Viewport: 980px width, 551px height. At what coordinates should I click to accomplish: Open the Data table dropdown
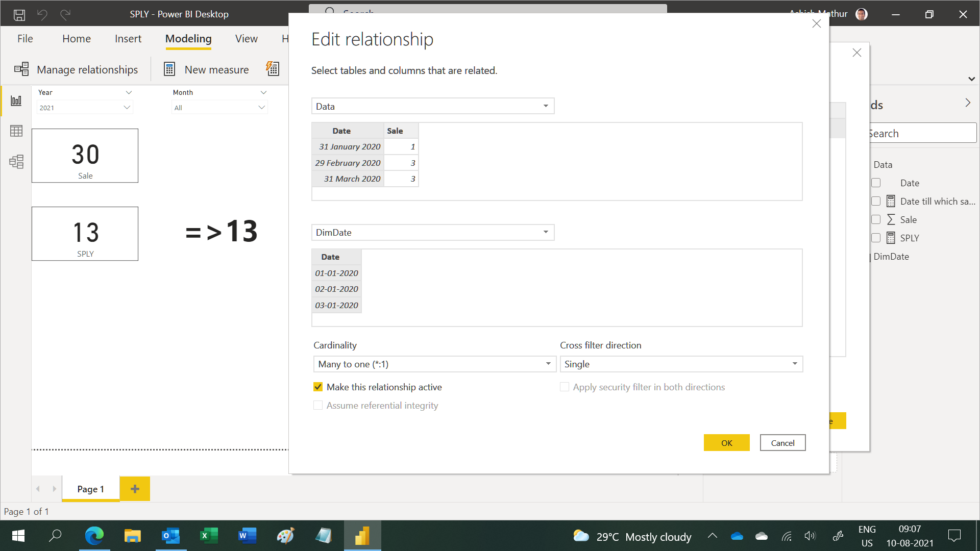[433, 106]
